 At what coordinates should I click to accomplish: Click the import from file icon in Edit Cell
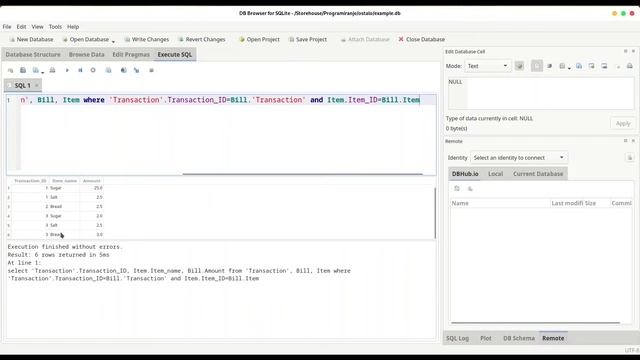tap(579, 66)
